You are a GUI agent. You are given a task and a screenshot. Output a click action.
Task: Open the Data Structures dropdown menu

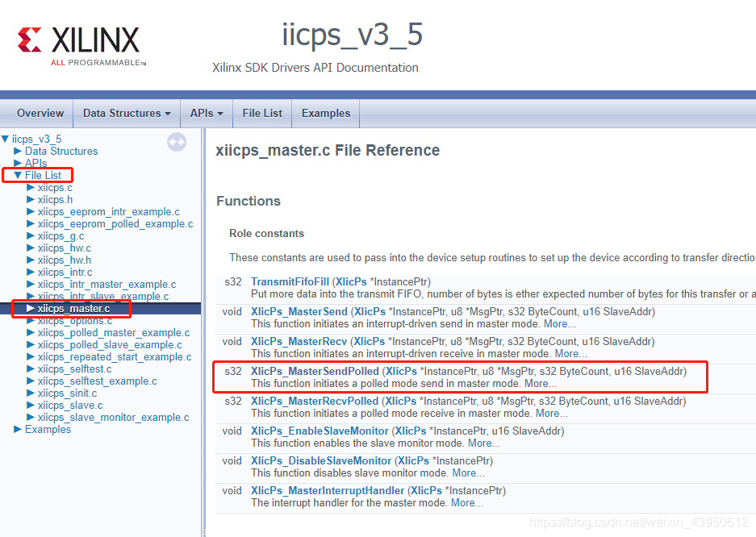127,113
